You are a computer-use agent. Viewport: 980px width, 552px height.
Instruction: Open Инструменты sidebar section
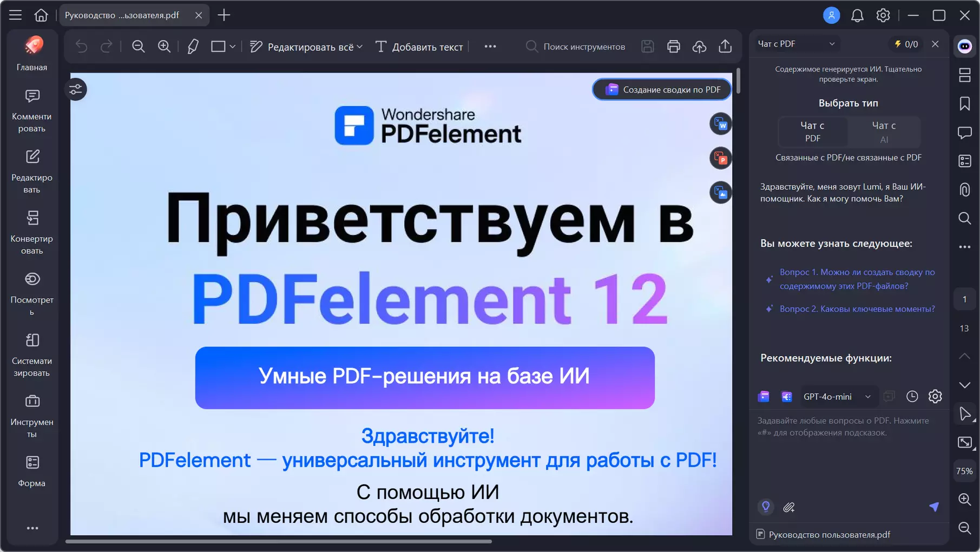coord(32,416)
